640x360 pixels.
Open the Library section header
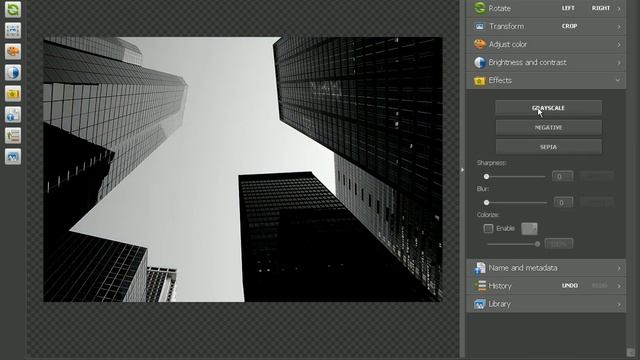coord(546,304)
